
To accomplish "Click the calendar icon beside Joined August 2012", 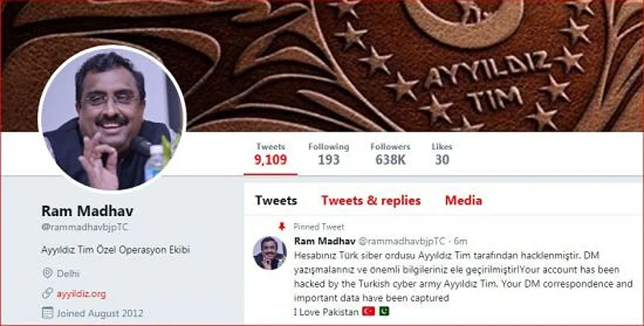I will (47, 313).
